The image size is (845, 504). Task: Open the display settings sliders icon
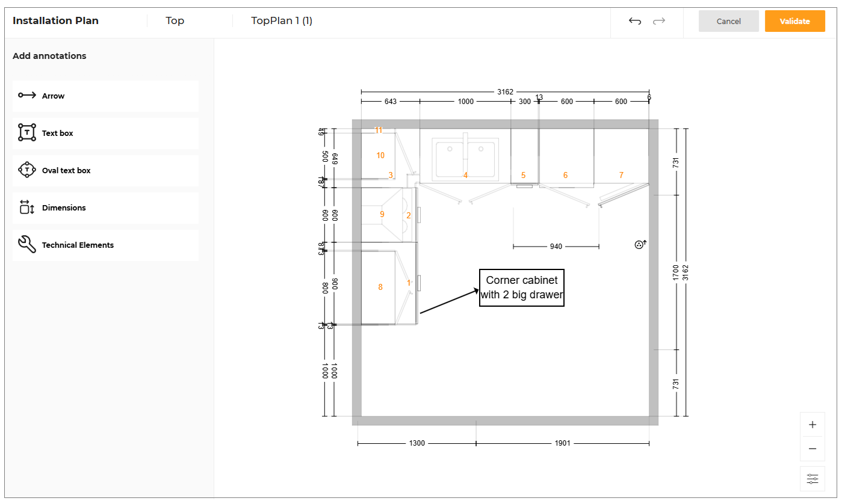812,479
